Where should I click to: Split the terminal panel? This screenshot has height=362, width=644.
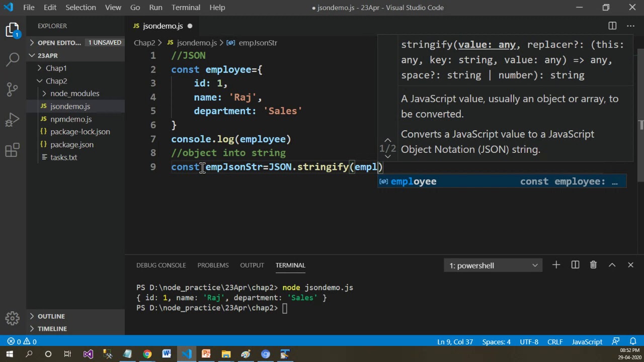tap(575, 265)
